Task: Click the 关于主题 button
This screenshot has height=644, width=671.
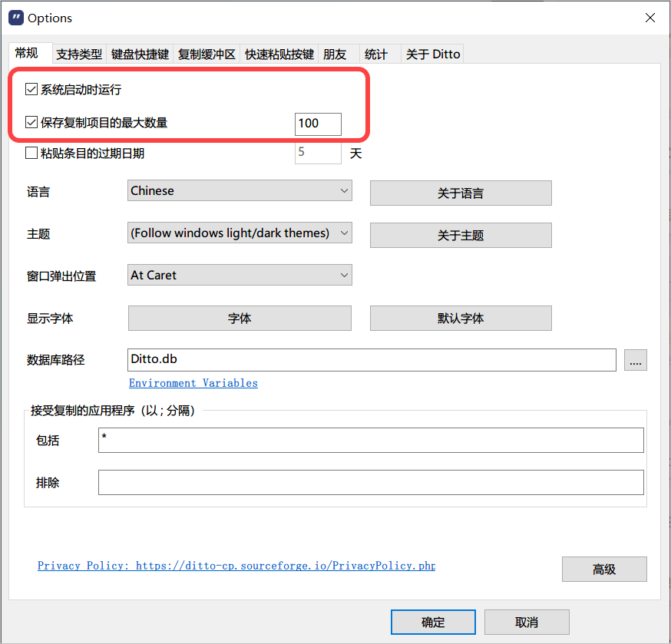Action: click(x=461, y=235)
